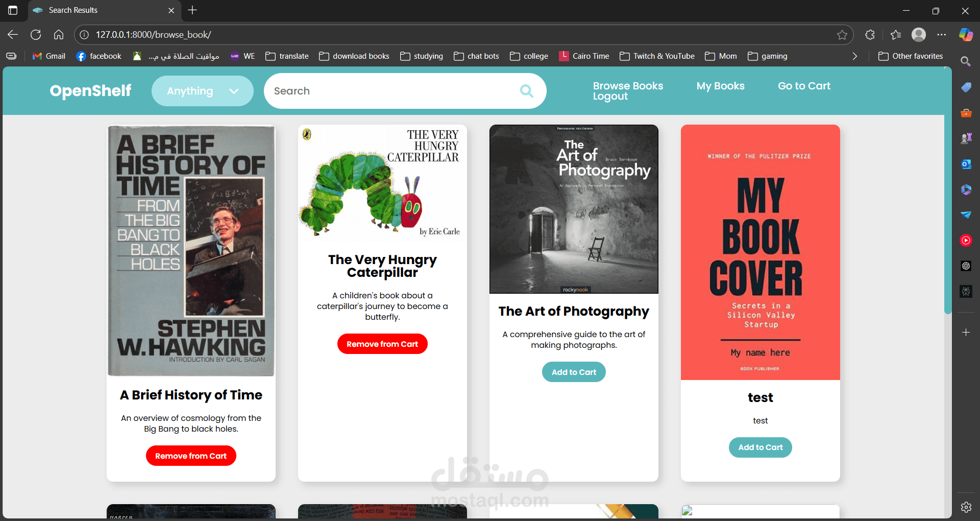Open the Arabic prayer times bookmark
The height and width of the screenshot is (521, 980).
[x=176, y=56]
